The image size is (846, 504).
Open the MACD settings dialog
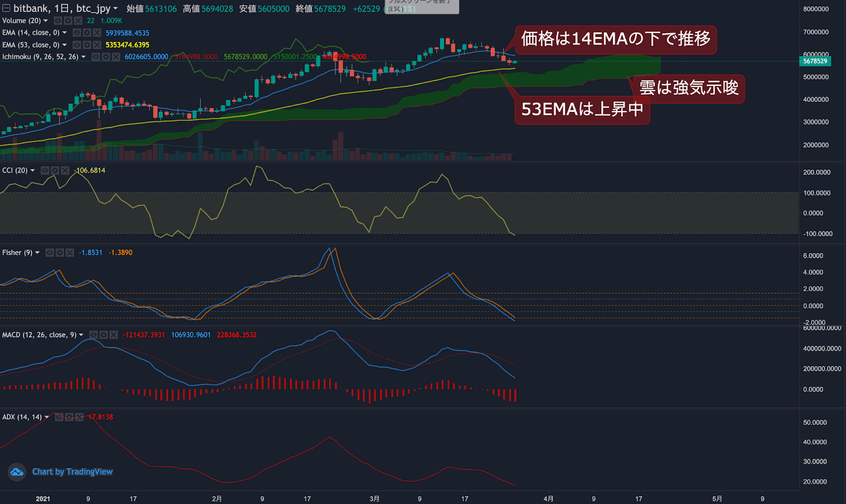point(104,334)
